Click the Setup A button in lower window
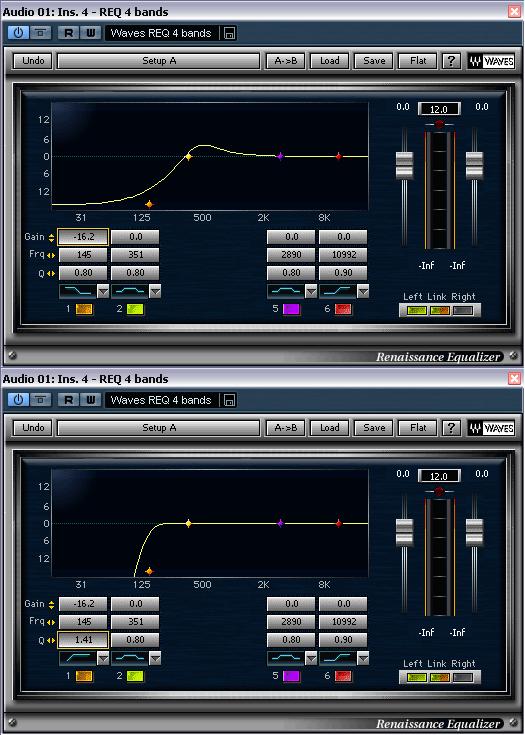 (158, 428)
